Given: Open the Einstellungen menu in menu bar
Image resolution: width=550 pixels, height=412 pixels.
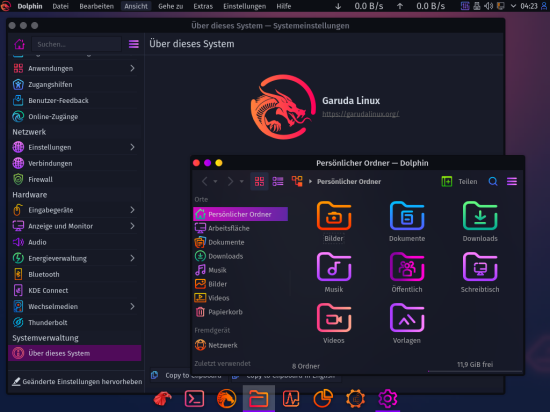Looking at the screenshot, I should pos(244,6).
